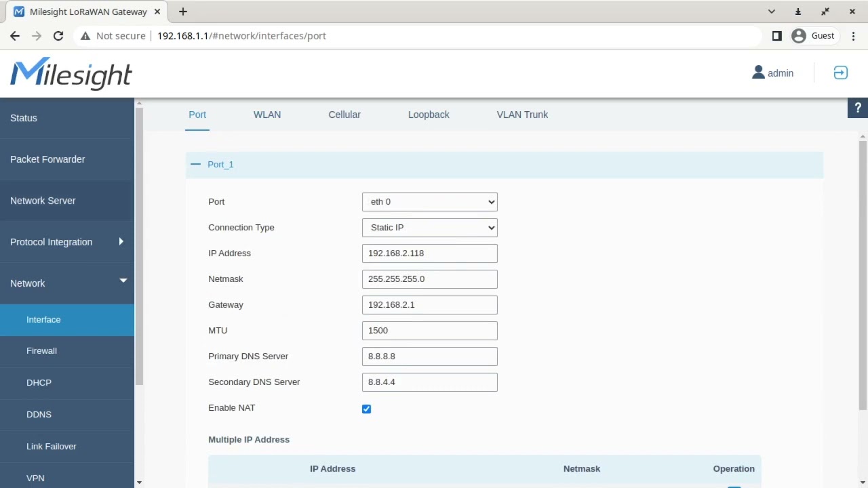Screen dimensions: 868x488
Task: Click the Gateway field 192.168.2.1
Action: [430, 305]
